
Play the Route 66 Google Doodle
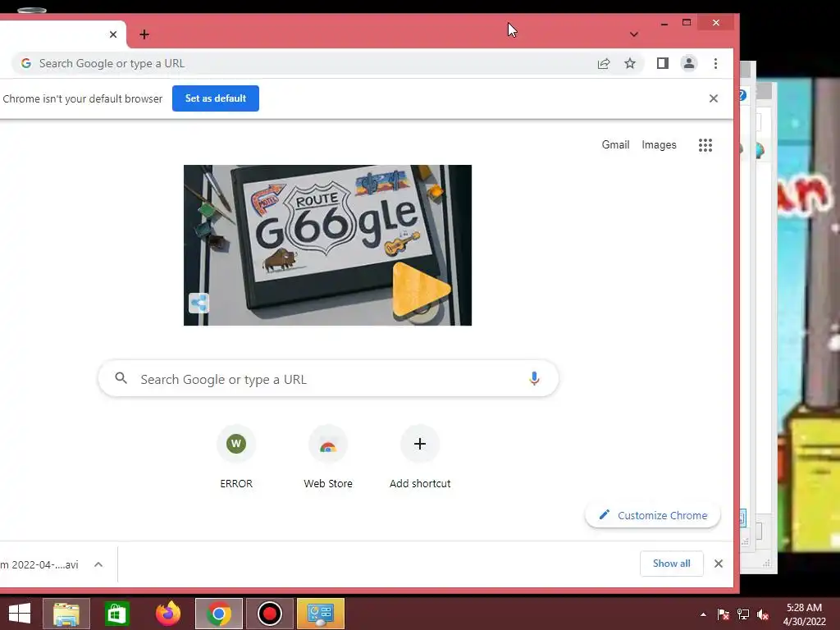coord(421,290)
